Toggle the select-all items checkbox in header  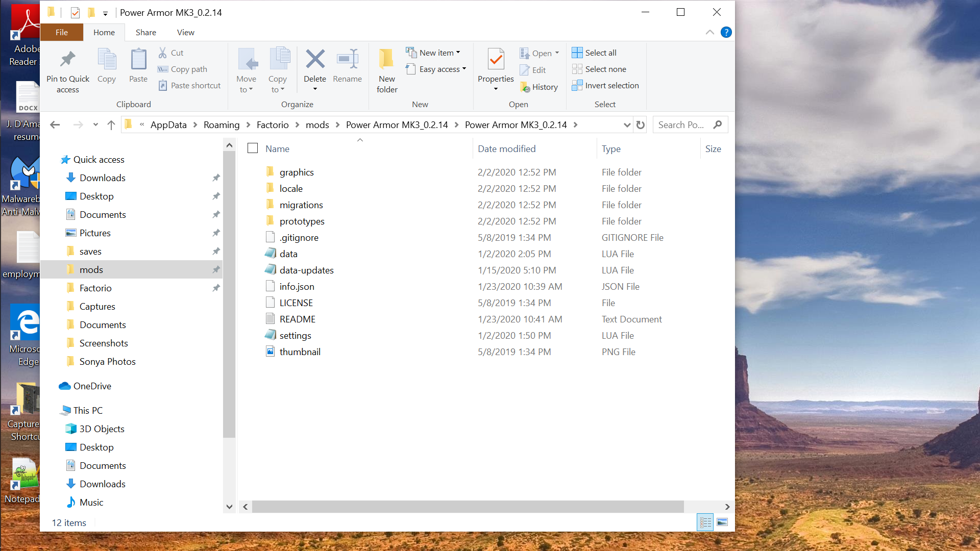(253, 148)
